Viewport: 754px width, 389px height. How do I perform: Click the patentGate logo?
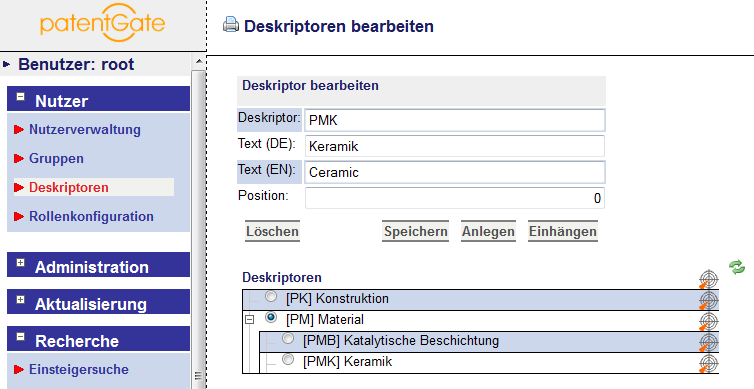[102, 23]
